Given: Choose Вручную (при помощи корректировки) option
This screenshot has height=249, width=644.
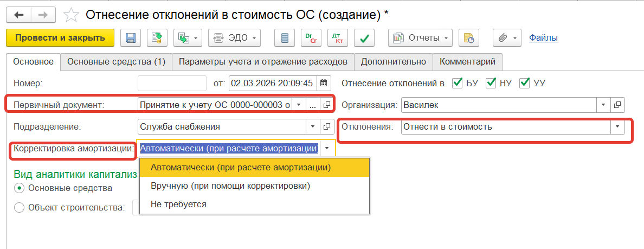Looking at the screenshot, I should click(x=255, y=186).
